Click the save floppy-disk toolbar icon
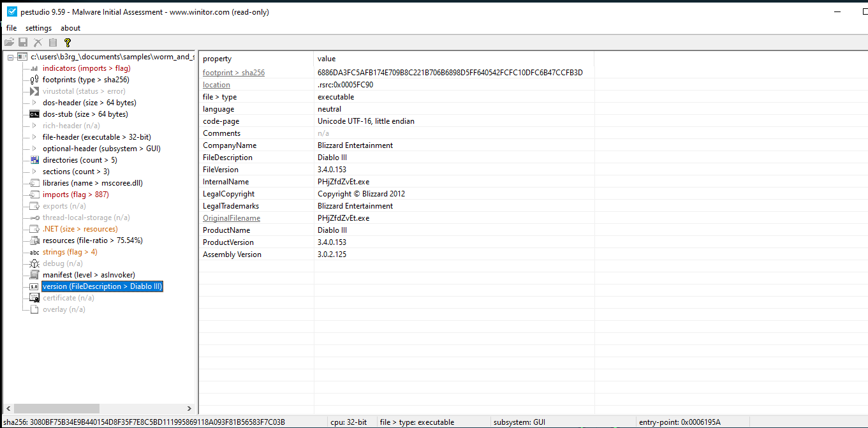Image resolution: width=868 pixels, height=428 pixels. 23,42
